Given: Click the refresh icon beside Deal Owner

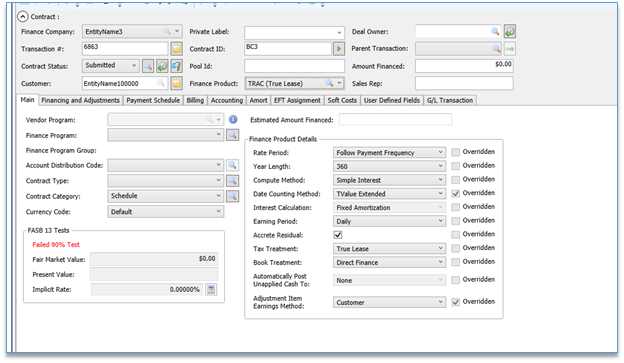Looking at the screenshot, I should pyautogui.click(x=510, y=31).
